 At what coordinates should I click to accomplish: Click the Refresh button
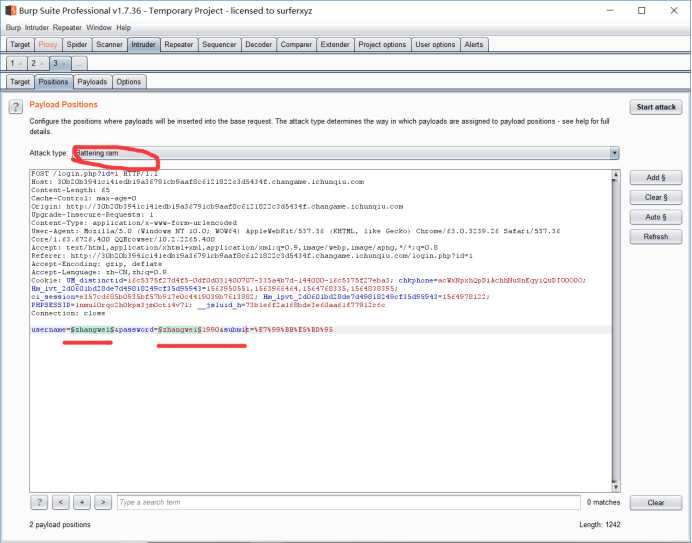click(x=656, y=237)
